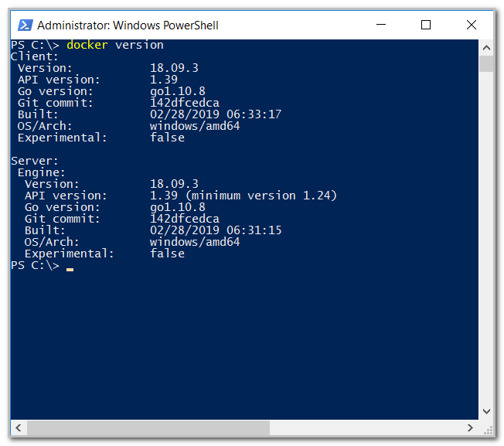Image resolution: width=504 pixels, height=446 pixels.
Task: Maximize the PowerShell window
Action: point(426,25)
